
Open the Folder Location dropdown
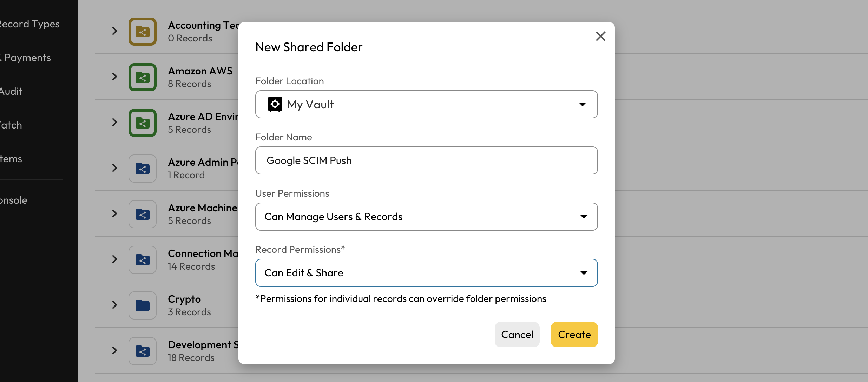pos(426,104)
